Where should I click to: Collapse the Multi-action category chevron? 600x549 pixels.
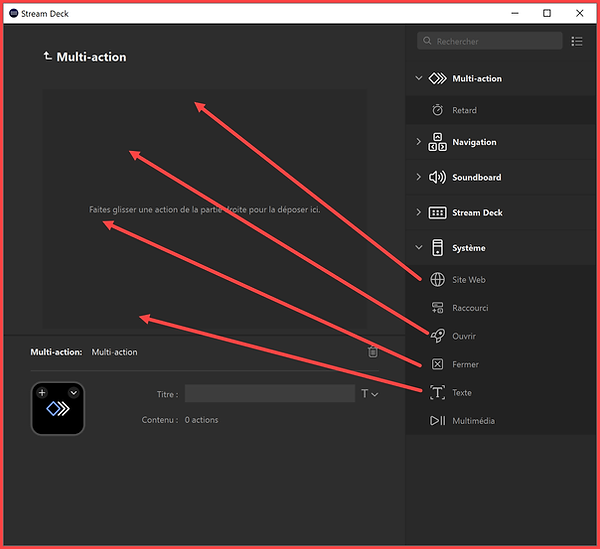pyautogui.click(x=419, y=78)
